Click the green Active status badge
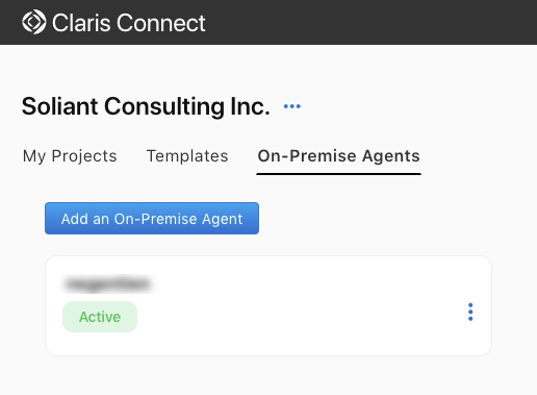The height and width of the screenshot is (395, 537). coord(100,317)
